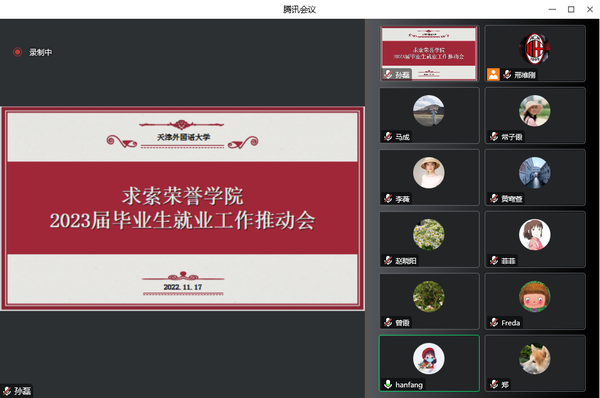Click muted mic icon beside 孙磊 at bottom-left
This screenshot has height=398, width=600.
pyautogui.click(x=7, y=391)
